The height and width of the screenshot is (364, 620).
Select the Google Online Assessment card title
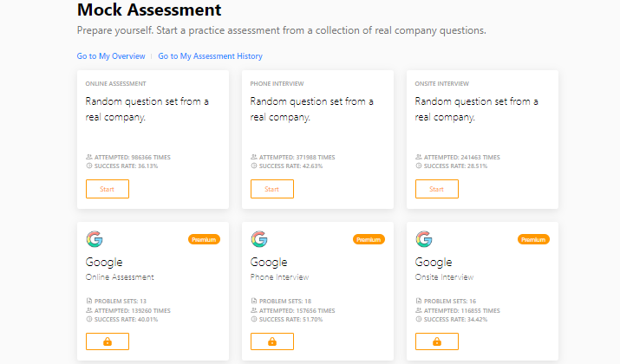[x=104, y=262]
